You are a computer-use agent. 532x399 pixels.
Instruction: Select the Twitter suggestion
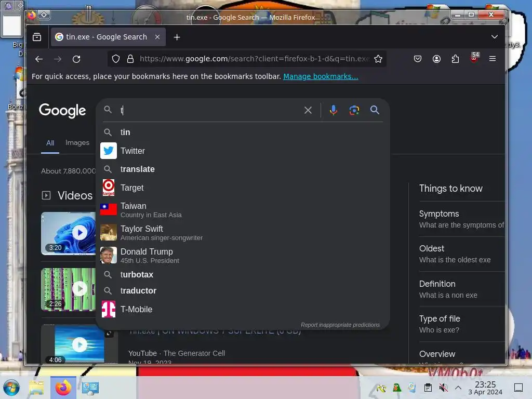(243, 151)
